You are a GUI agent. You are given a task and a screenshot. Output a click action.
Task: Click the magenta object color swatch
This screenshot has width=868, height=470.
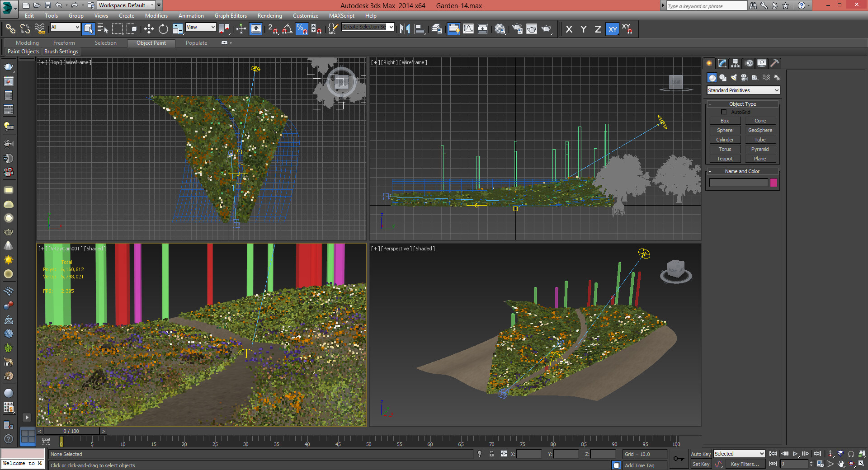click(x=774, y=183)
